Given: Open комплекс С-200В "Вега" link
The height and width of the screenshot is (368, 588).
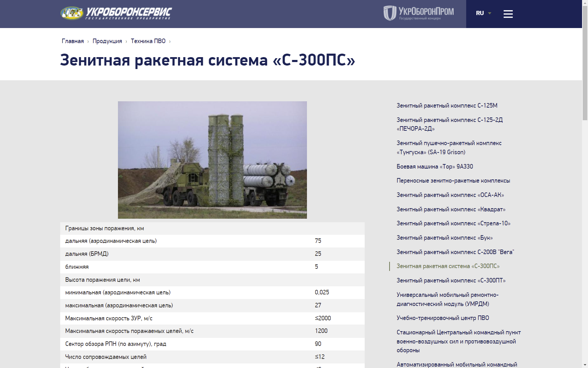Looking at the screenshot, I should pyautogui.click(x=455, y=252).
